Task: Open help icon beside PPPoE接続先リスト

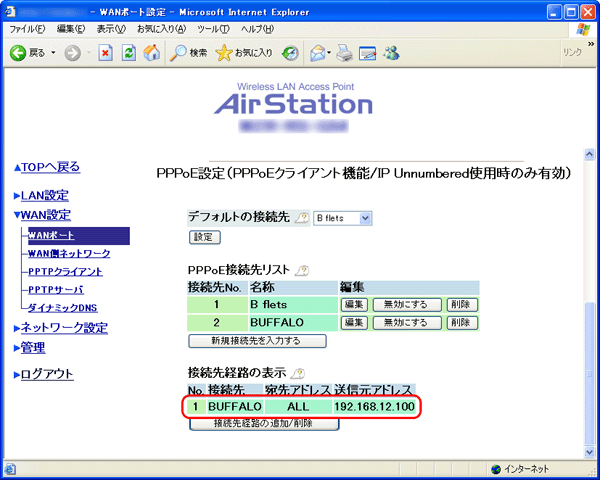Action: pos(302,271)
